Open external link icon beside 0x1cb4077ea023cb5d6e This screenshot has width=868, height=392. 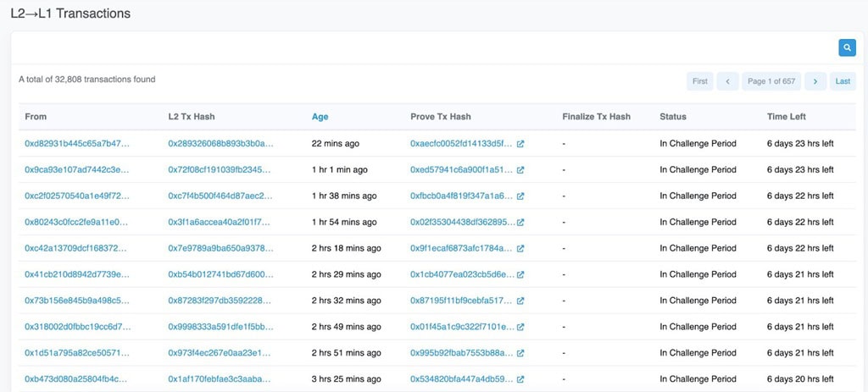(520, 275)
